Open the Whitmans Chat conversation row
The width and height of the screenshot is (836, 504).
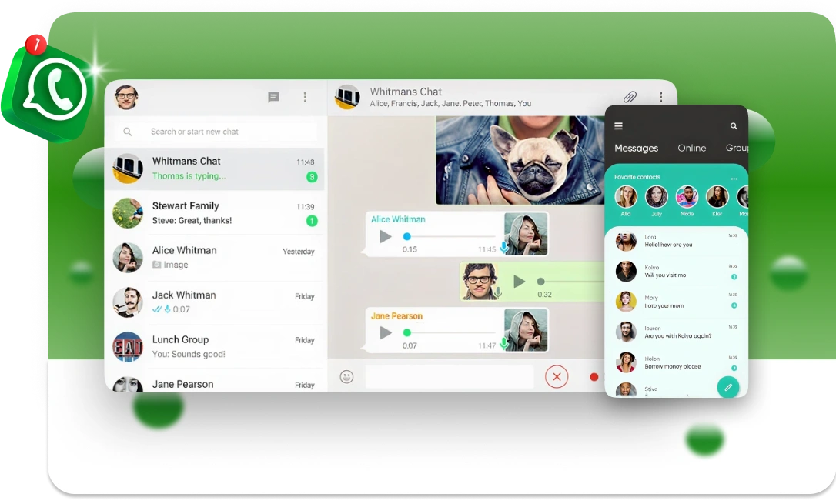215,169
